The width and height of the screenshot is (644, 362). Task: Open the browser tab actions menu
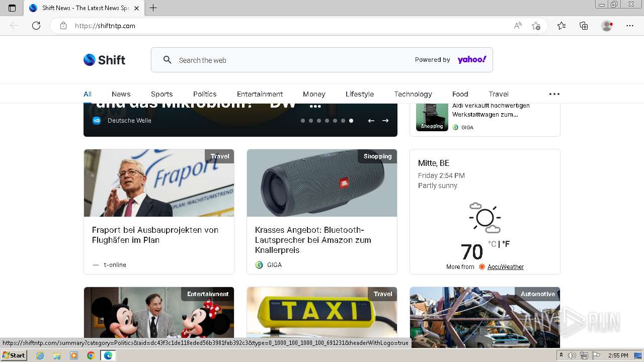[12, 8]
